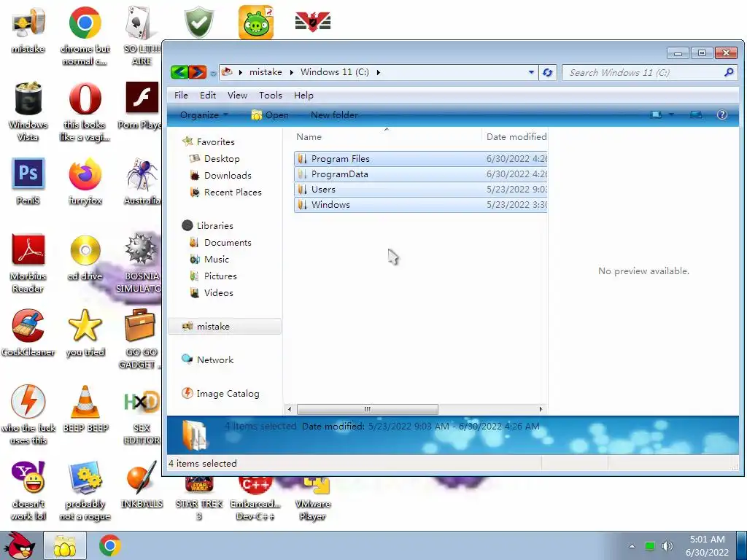Expand the arrow between mistake and Windows 11 (C:)
Viewport: 747px width, 560px height.
point(291,72)
